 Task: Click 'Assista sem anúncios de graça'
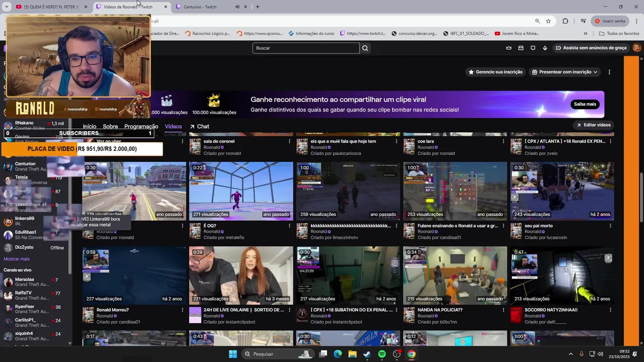tap(591, 48)
